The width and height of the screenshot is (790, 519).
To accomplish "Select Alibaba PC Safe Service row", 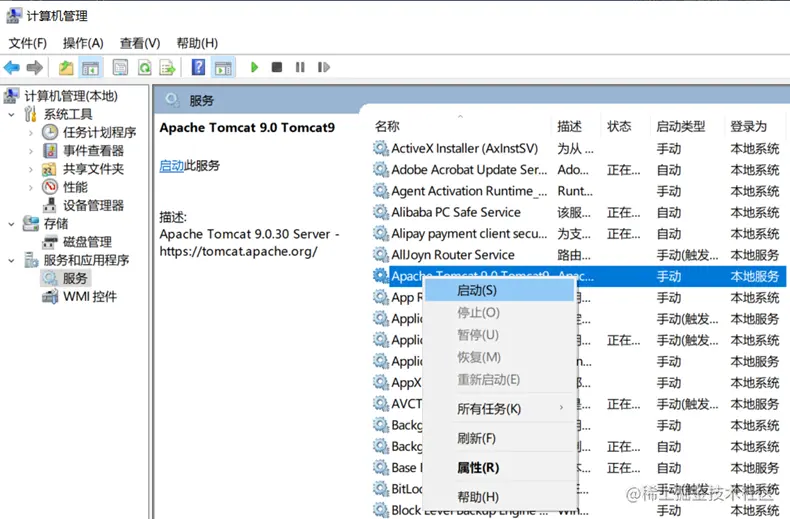I will (579, 213).
